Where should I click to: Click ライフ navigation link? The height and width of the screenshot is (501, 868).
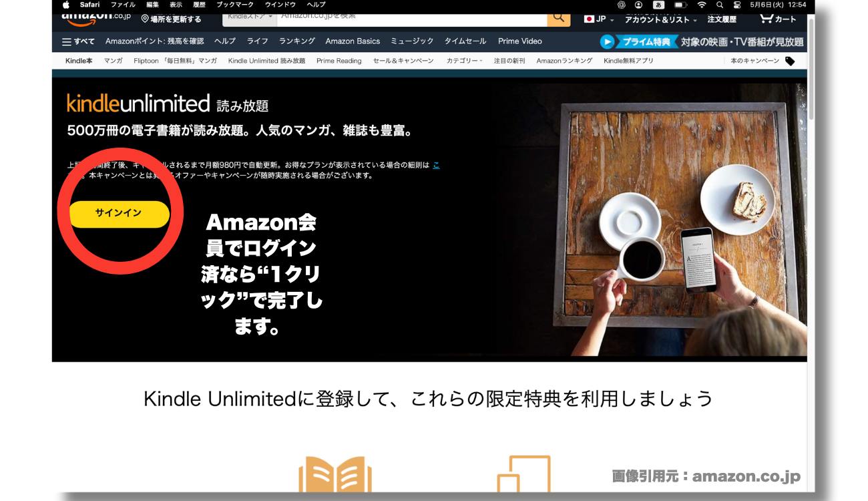coord(258,41)
